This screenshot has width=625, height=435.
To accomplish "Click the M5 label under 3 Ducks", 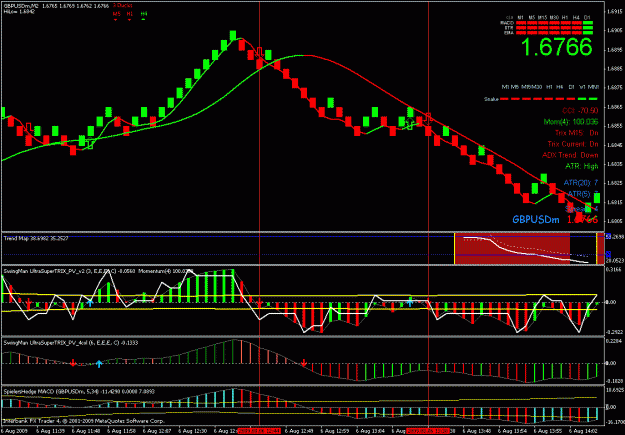I will [116, 14].
